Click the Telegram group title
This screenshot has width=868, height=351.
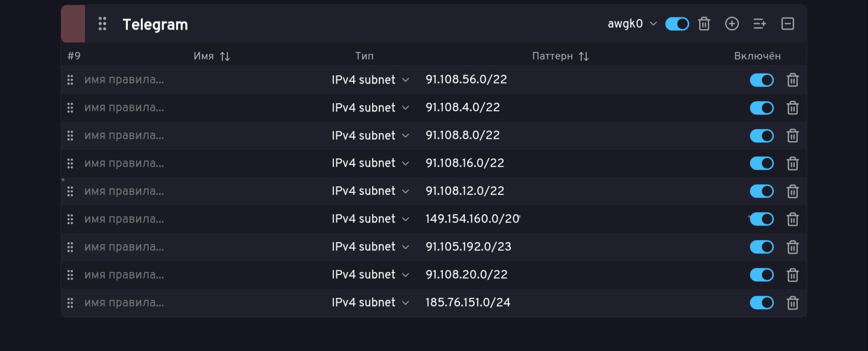click(x=155, y=24)
